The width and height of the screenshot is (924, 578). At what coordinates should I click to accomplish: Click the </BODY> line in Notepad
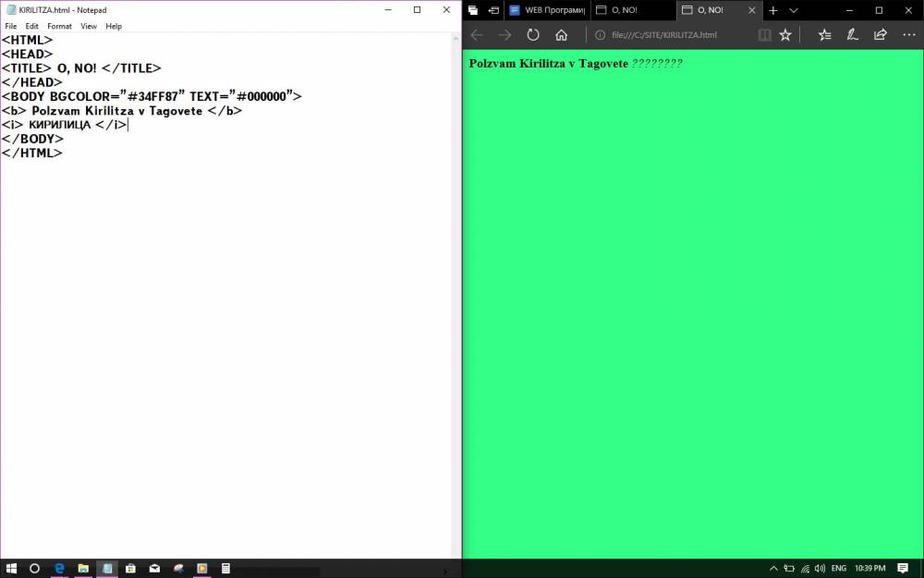point(32,139)
